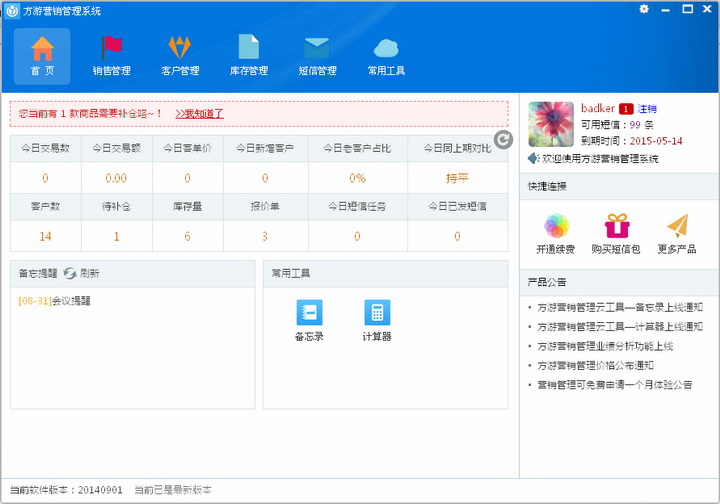Image resolution: width=720 pixels, height=504 pixels.
Task: Click the 快捷连接 section header
Action: point(547,186)
